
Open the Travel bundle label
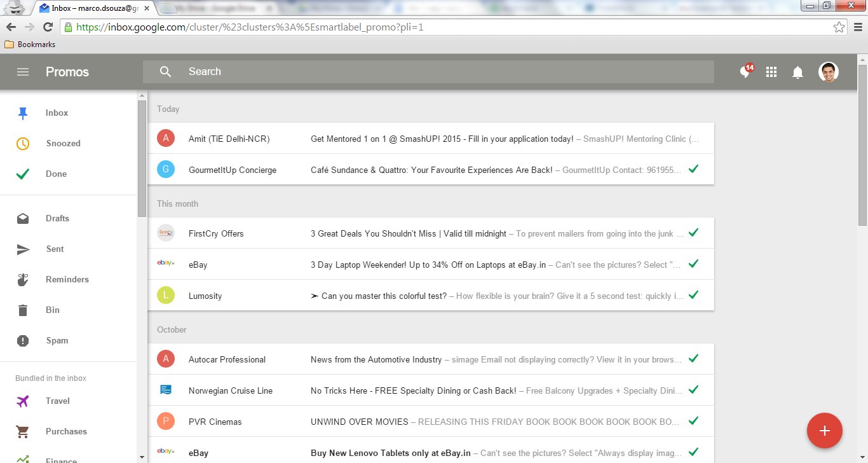58,401
